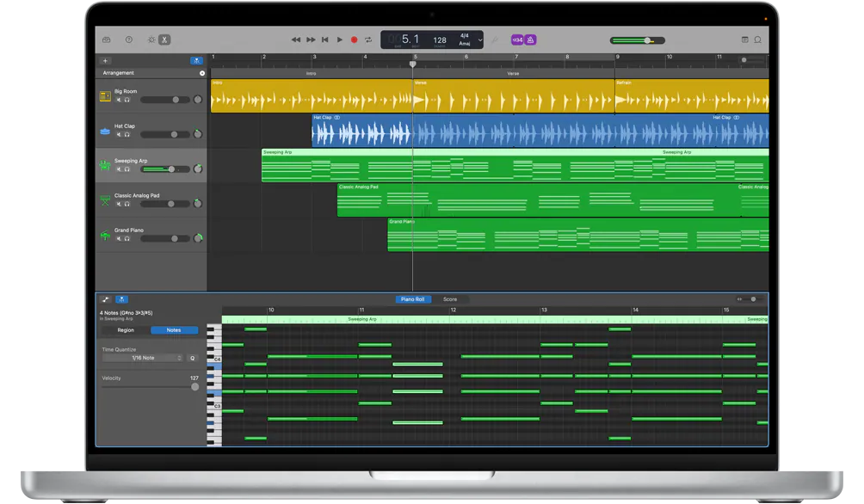
Task: Click the Sweeping Arp pan knob
Action: click(x=198, y=169)
